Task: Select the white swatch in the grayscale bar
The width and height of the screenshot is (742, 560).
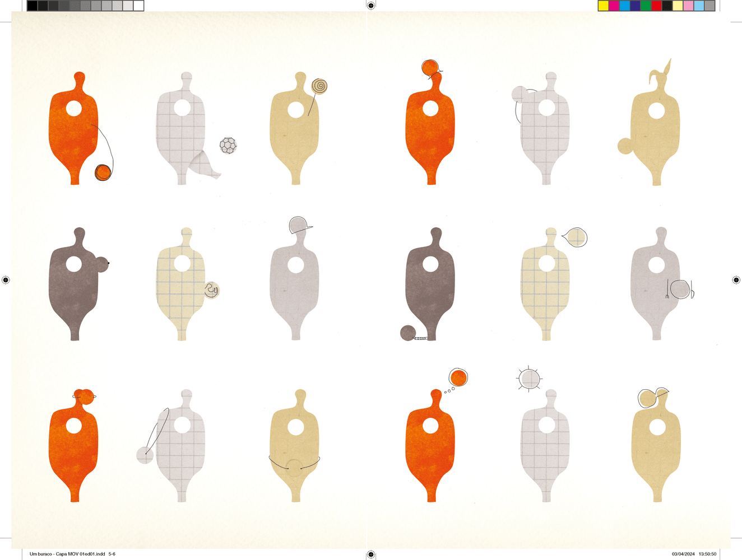Action: tap(138, 6)
